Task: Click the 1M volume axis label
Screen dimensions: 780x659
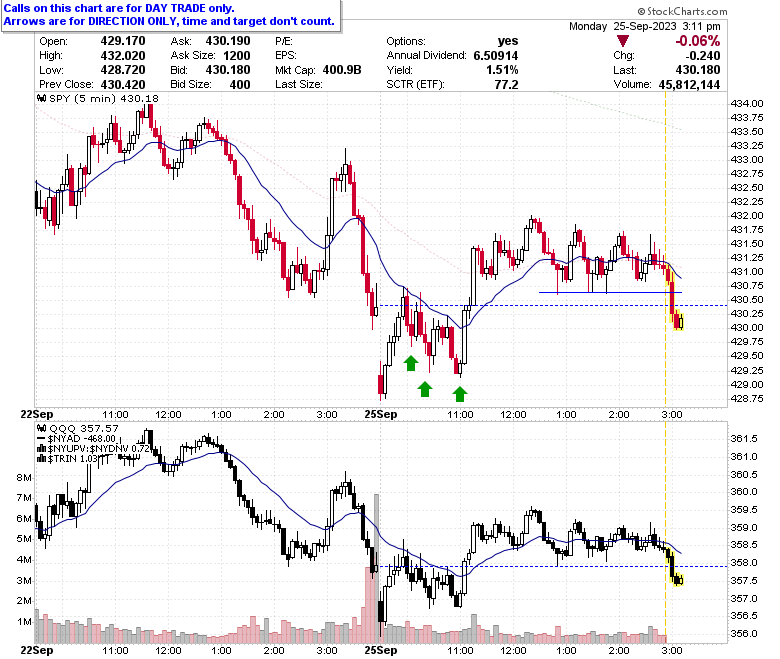Action: coord(24,622)
